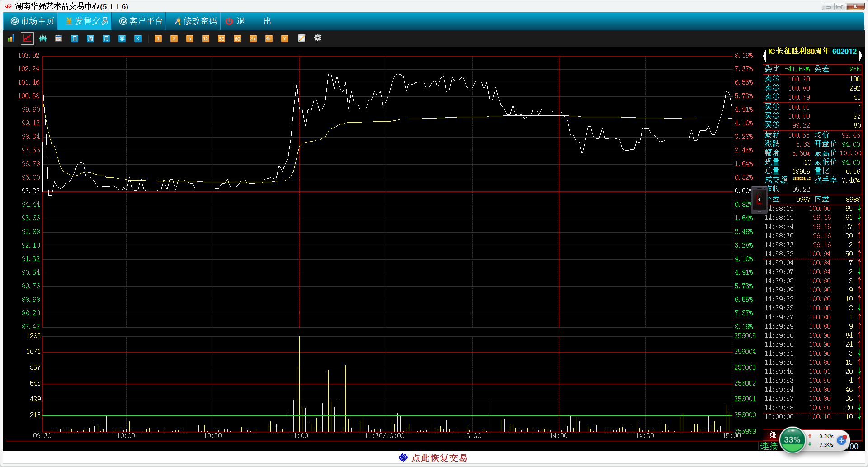
Task: Click the 换手率 value 7.40%
Action: point(851,181)
